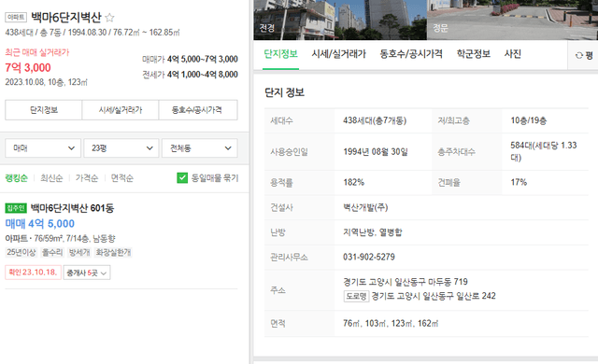Open the 전체동 building dropdown
The width and height of the screenshot is (598, 364).
tap(199, 148)
